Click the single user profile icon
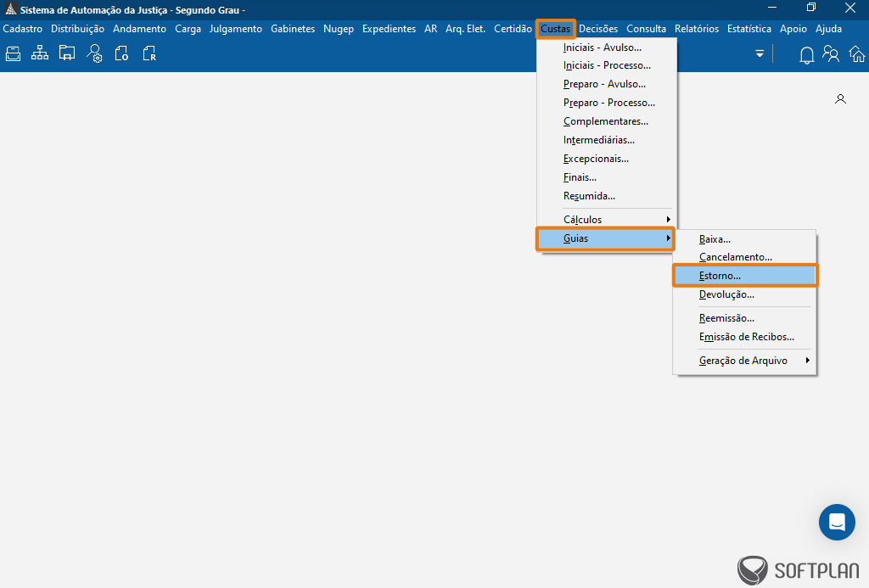Screen dimensions: 869x588 tap(840, 99)
